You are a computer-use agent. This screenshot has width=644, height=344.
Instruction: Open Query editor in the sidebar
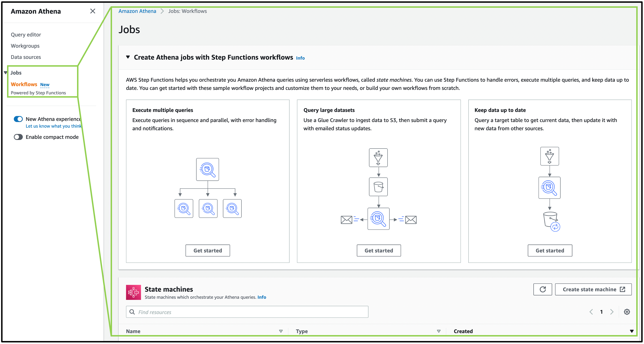[26, 35]
